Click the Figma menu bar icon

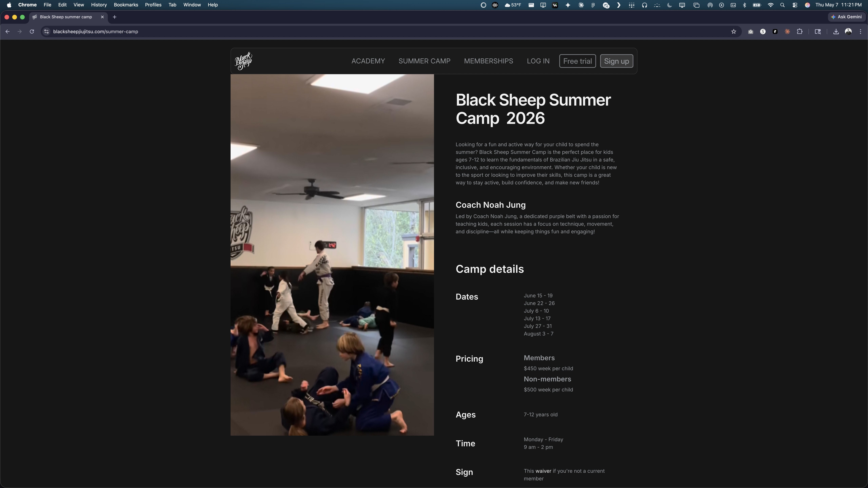[x=593, y=5]
